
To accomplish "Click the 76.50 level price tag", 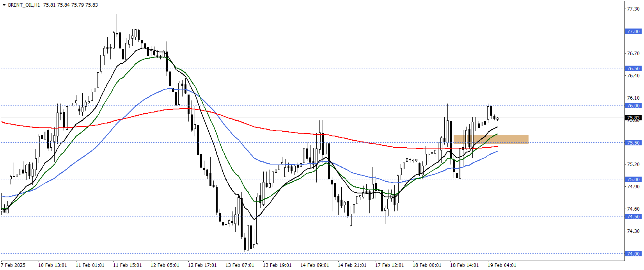I will pos(633,68).
